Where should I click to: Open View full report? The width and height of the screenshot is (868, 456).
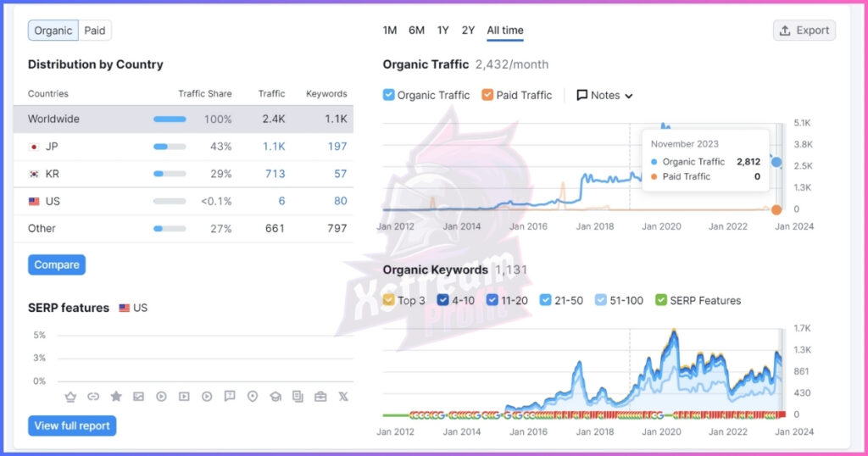[72, 425]
